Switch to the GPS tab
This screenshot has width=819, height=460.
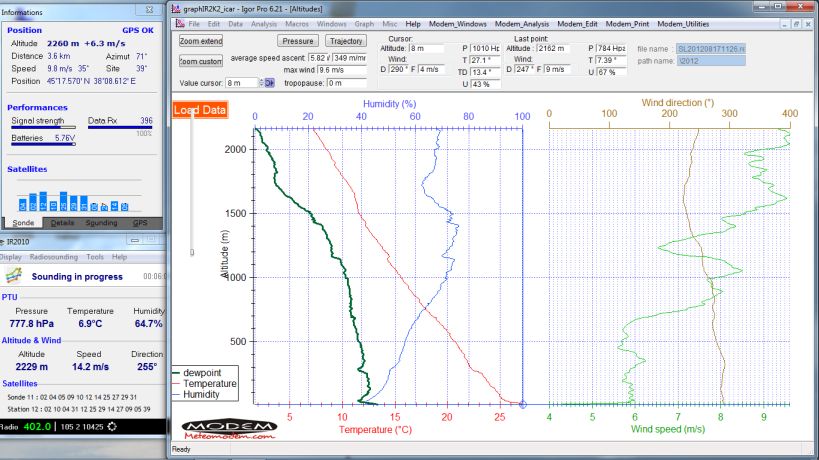tap(140, 223)
